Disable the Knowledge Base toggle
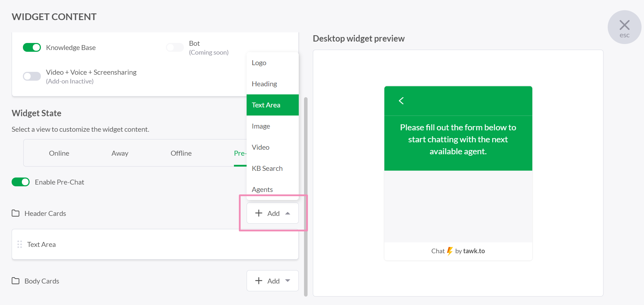 click(32, 48)
